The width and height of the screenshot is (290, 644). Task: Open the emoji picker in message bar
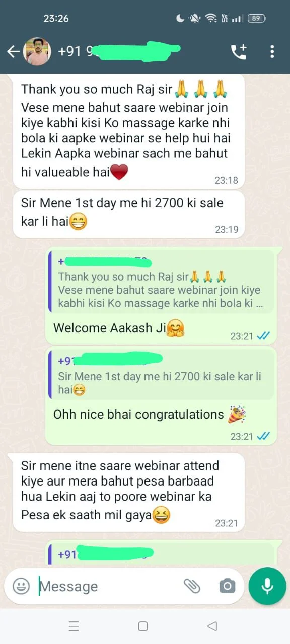(x=21, y=586)
